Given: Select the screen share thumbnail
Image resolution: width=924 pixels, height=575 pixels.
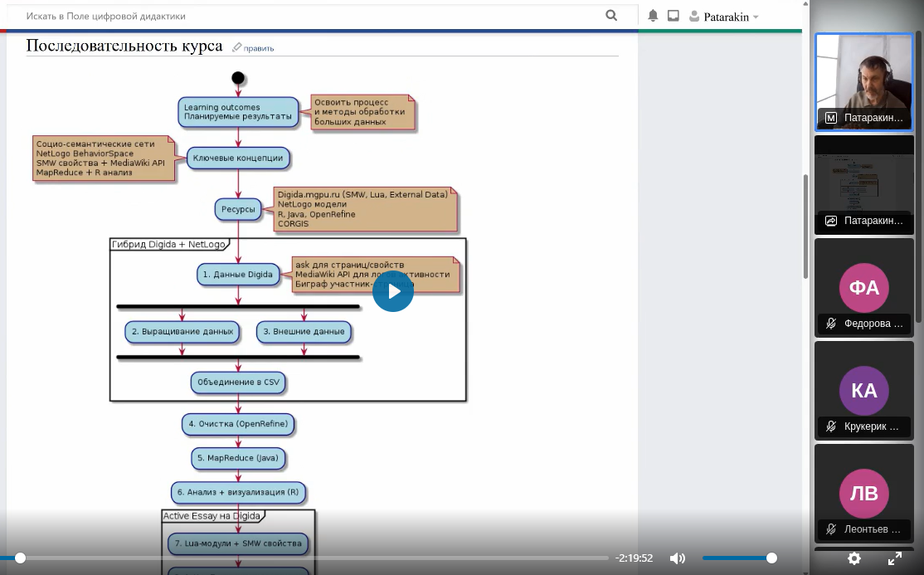Looking at the screenshot, I should click(863, 184).
